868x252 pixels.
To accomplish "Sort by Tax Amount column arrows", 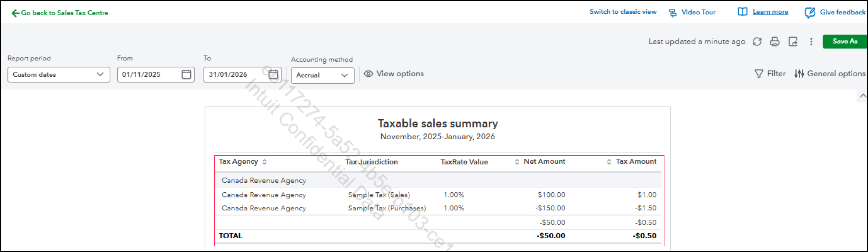I will coord(609,162).
